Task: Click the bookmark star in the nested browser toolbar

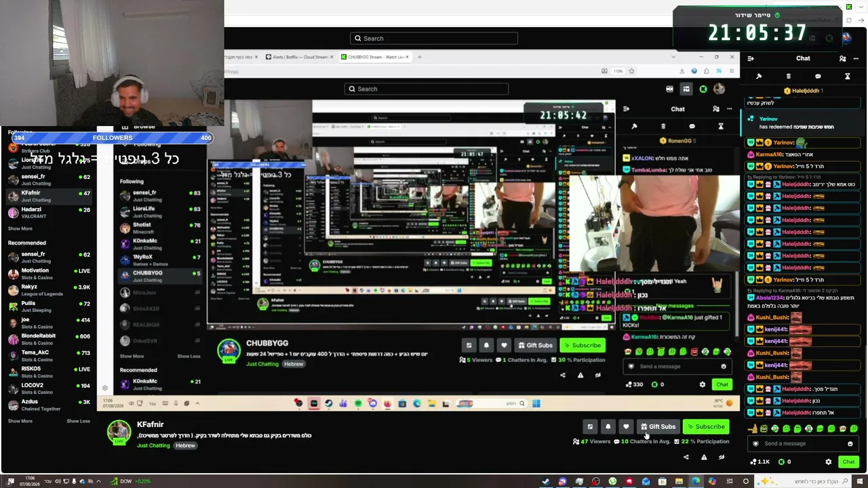Action: click(631, 71)
